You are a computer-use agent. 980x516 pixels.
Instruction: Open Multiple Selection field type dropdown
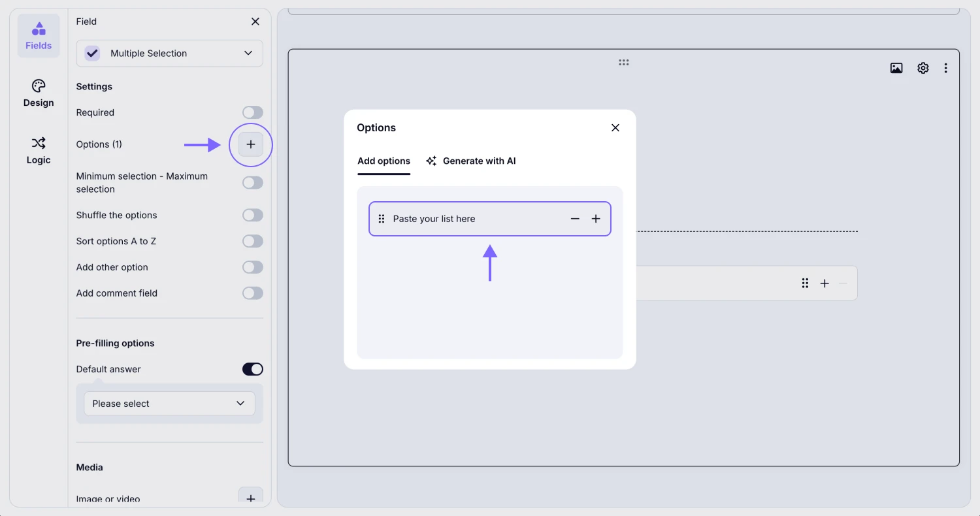[x=170, y=54]
